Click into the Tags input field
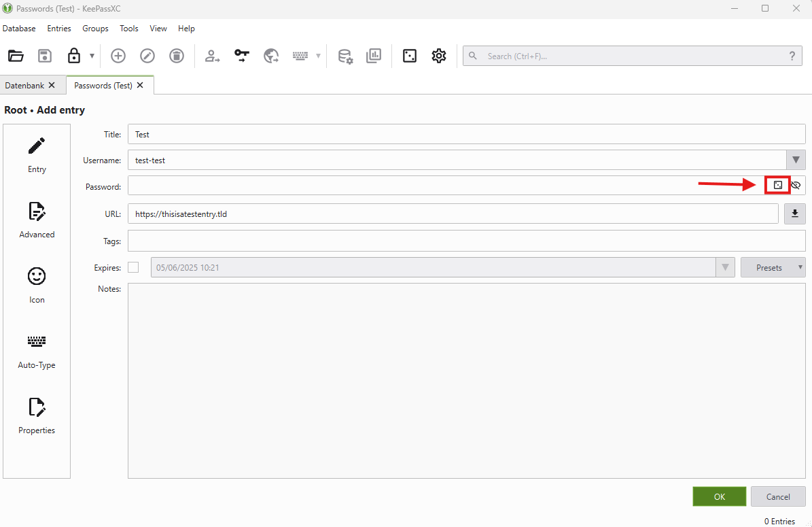This screenshot has height=527, width=812. [466, 241]
